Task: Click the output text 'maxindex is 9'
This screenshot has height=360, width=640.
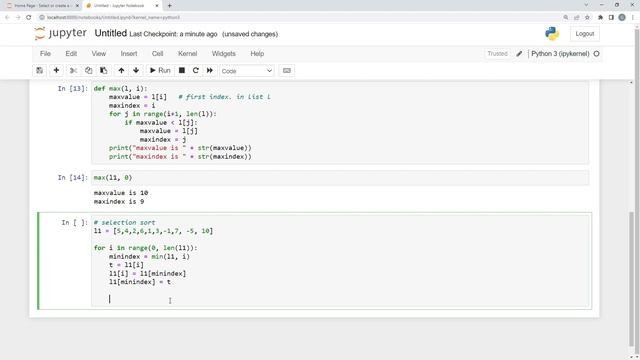Action: point(119,202)
